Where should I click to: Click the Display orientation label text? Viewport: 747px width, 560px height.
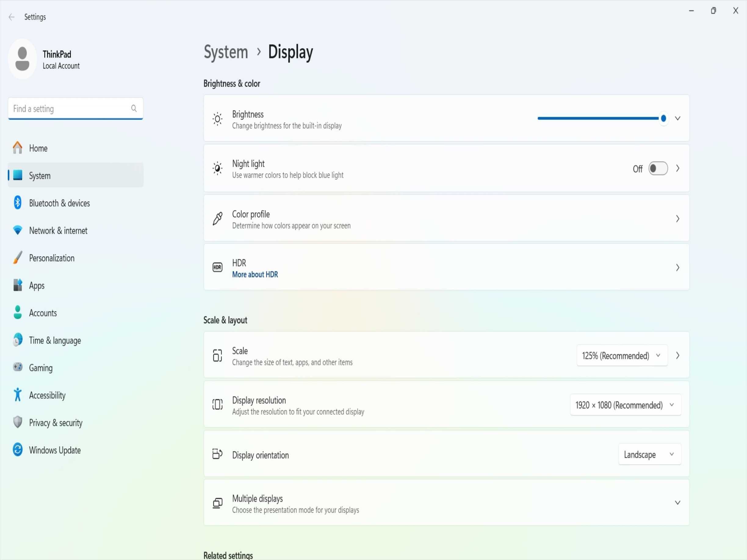260,455
